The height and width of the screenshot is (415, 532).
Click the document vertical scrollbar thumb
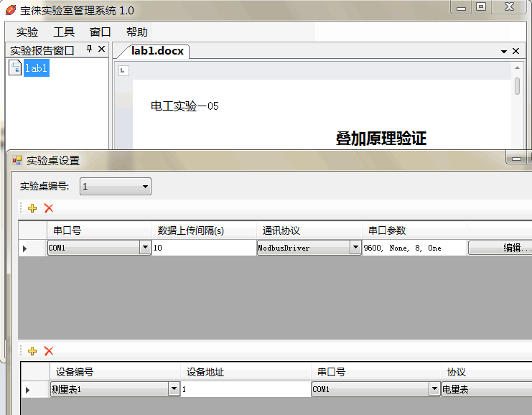click(517, 86)
